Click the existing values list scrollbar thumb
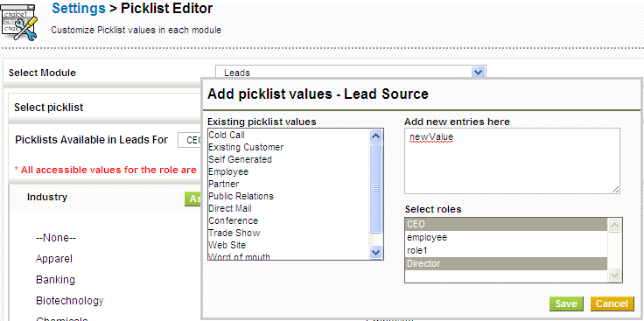 [376, 188]
